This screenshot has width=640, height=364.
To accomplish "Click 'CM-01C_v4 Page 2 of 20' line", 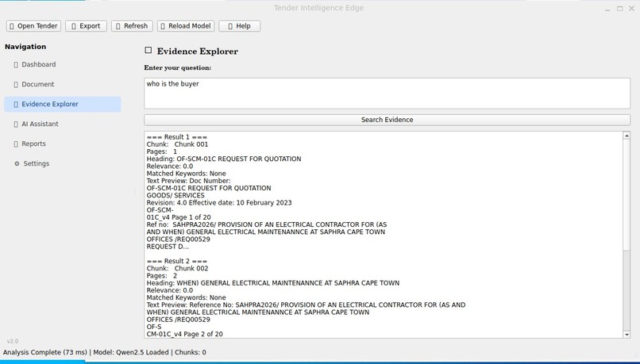I will click(184, 334).
